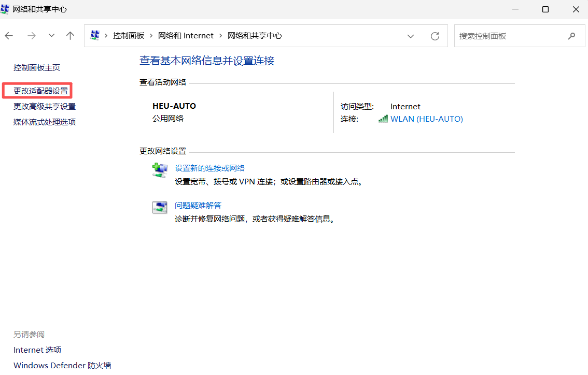Click the troubleshooting icon

[160, 207]
